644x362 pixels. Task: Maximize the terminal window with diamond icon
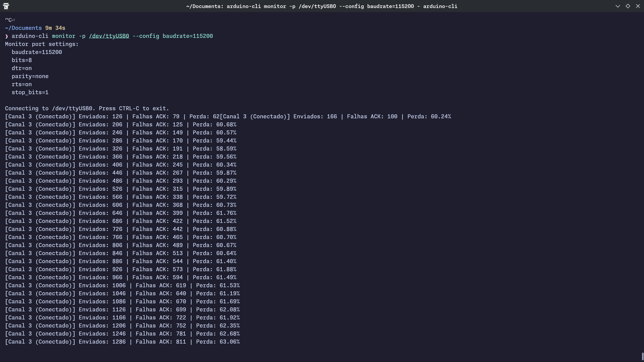click(x=628, y=6)
